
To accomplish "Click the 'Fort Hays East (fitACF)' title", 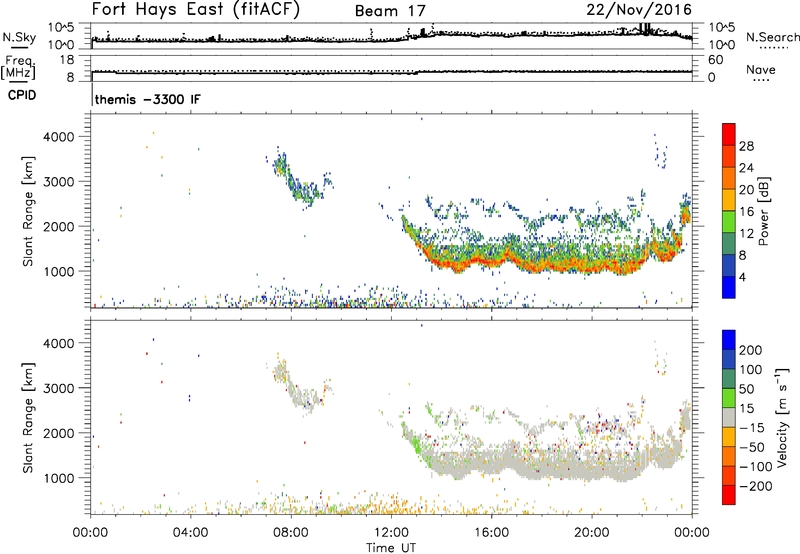I will click(x=196, y=9).
